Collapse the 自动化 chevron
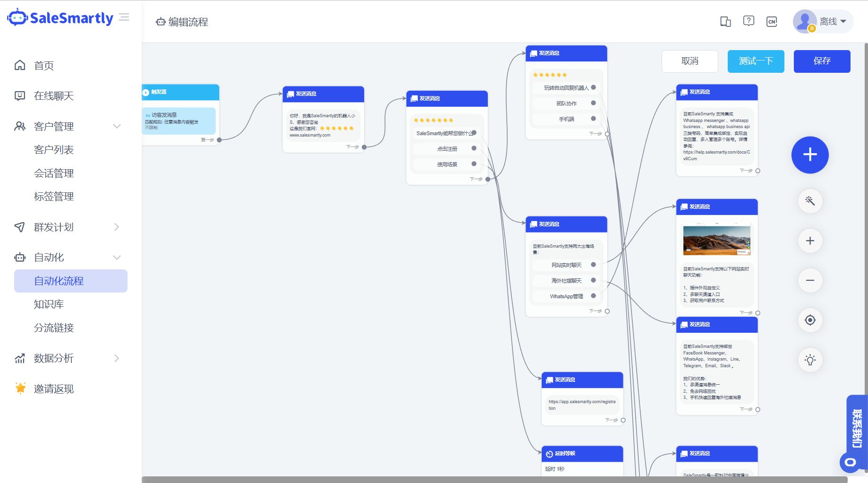Image resolution: width=868 pixels, height=483 pixels. (117, 258)
